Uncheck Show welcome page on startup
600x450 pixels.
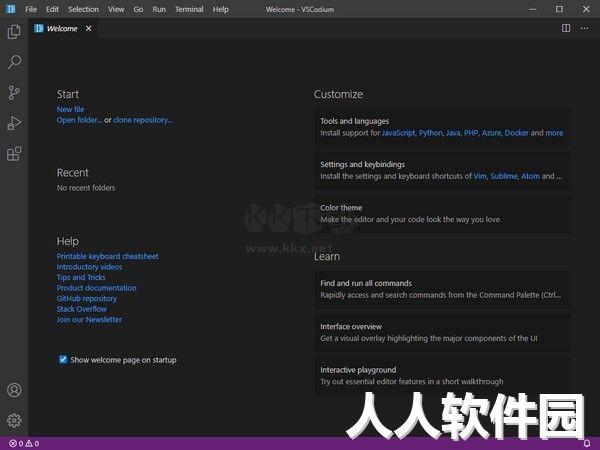[63, 359]
